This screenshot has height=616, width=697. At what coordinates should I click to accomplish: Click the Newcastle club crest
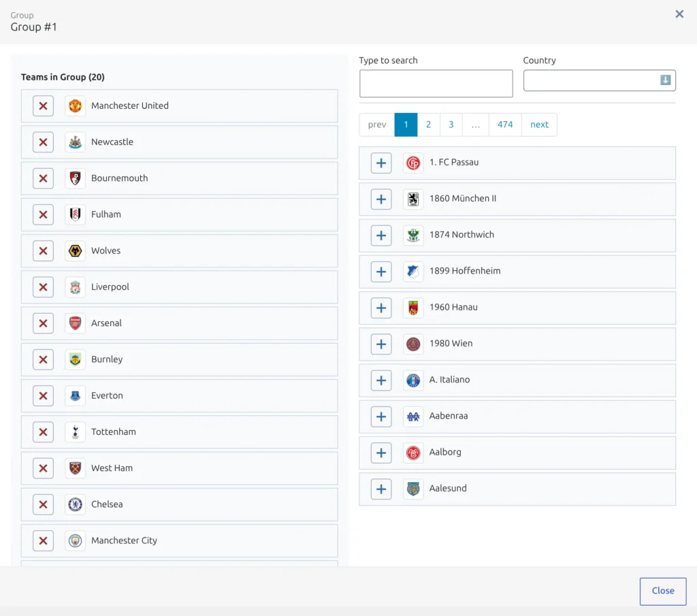pyautogui.click(x=75, y=142)
